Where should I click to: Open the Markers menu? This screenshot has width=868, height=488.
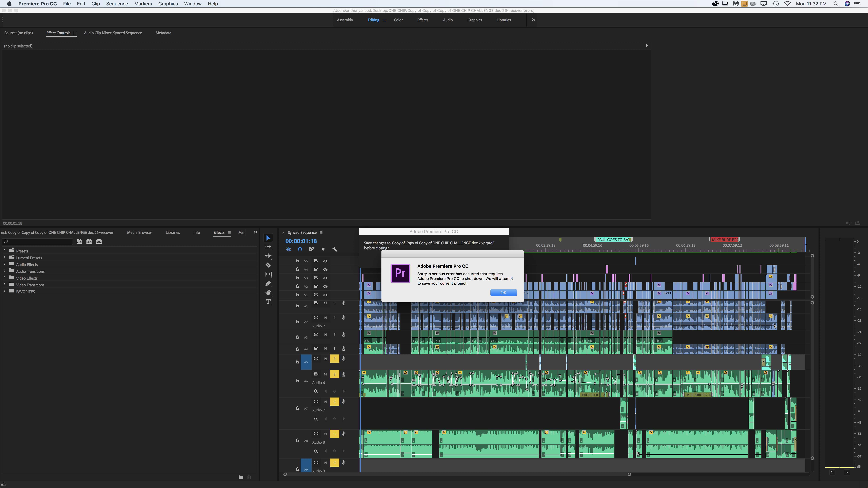click(x=143, y=4)
